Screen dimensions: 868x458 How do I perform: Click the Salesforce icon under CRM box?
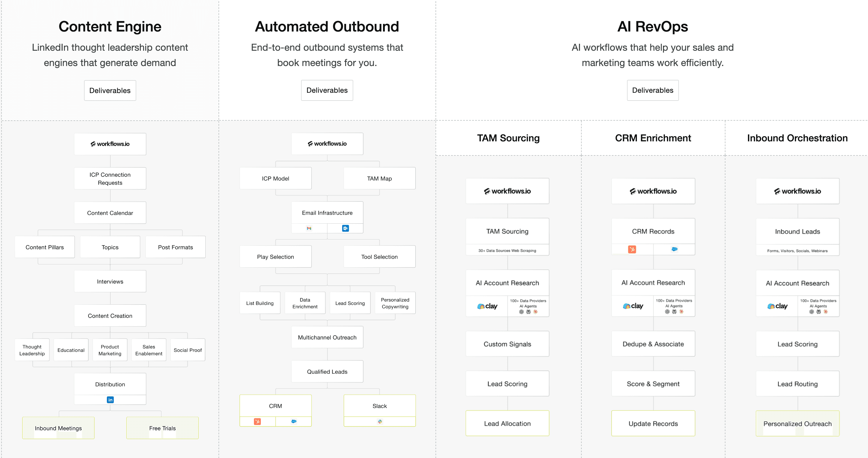tap(294, 422)
